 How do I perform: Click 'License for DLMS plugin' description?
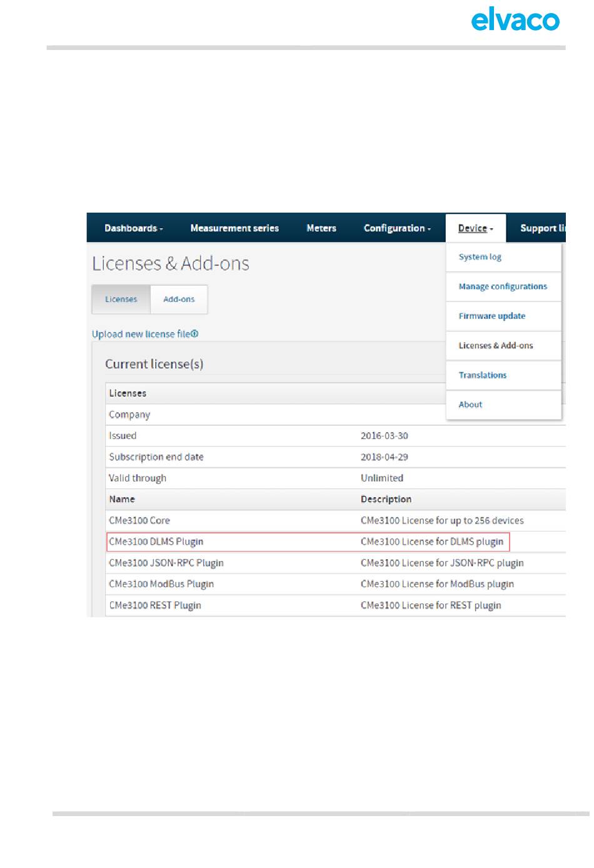432,542
